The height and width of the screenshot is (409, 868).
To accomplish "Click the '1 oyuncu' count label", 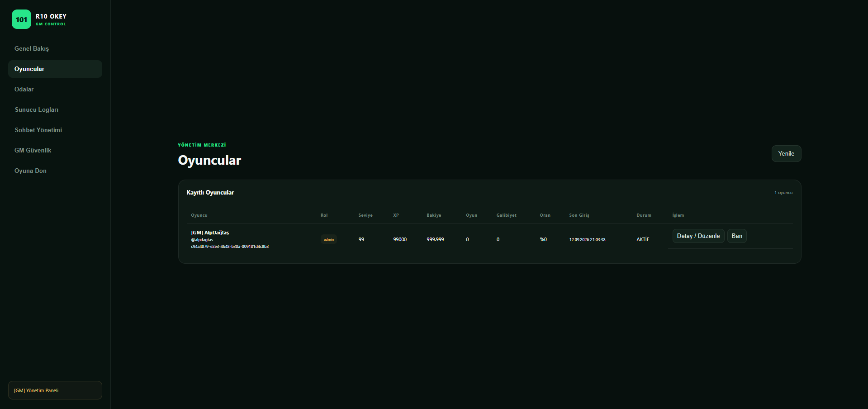I will [x=783, y=193].
